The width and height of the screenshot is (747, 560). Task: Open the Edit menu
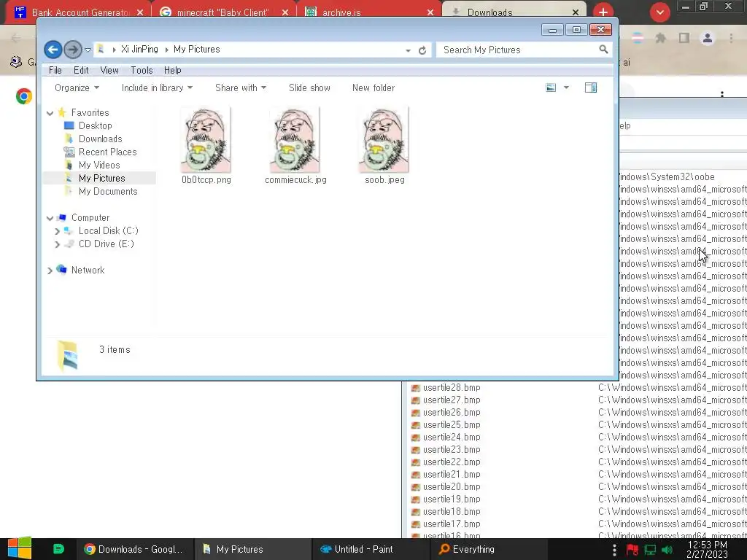click(x=81, y=70)
